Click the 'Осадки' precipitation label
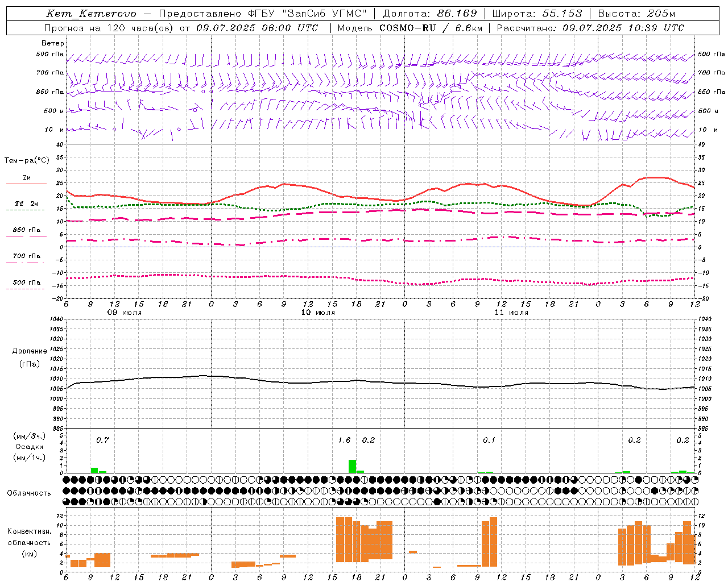 tap(30, 447)
